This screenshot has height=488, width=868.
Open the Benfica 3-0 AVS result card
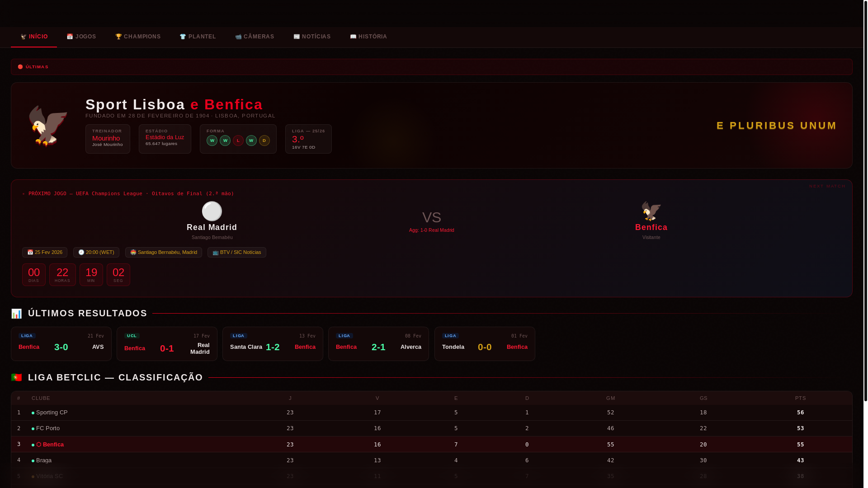point(61,344)
